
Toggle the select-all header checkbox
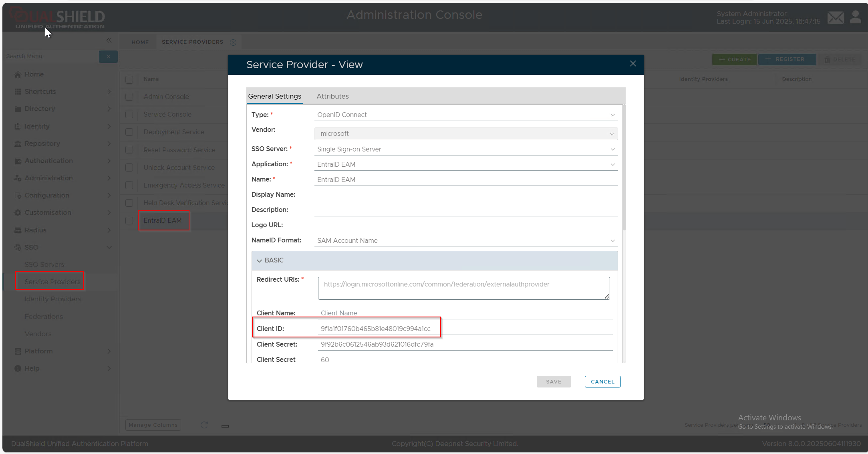click(129, 79)
